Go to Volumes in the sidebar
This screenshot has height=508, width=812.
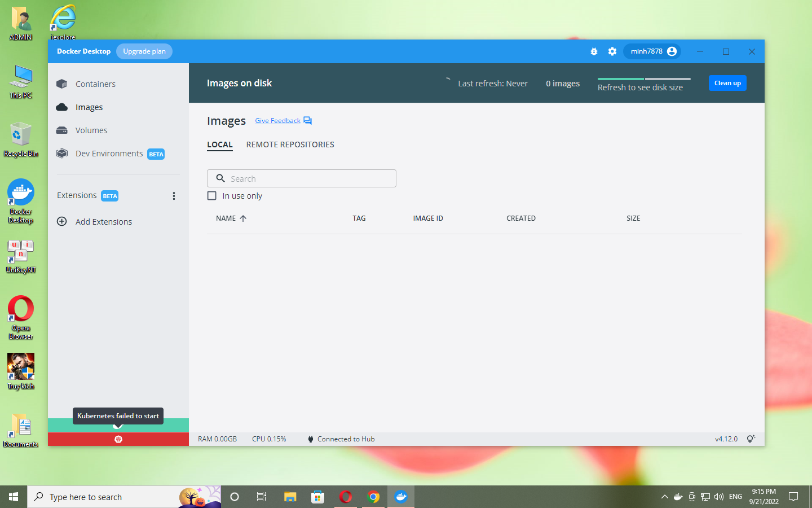click(91, 130)
